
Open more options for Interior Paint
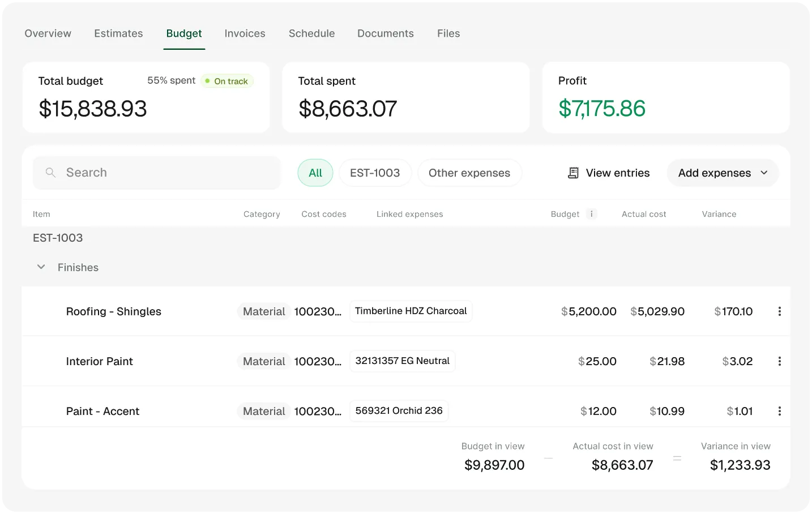780,361
